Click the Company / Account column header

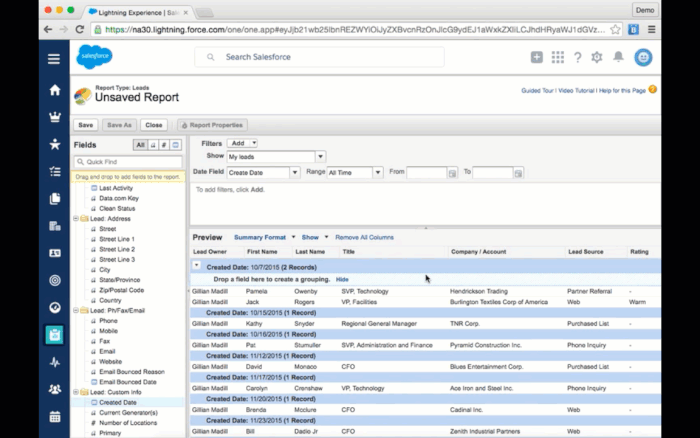coord(479,252)
